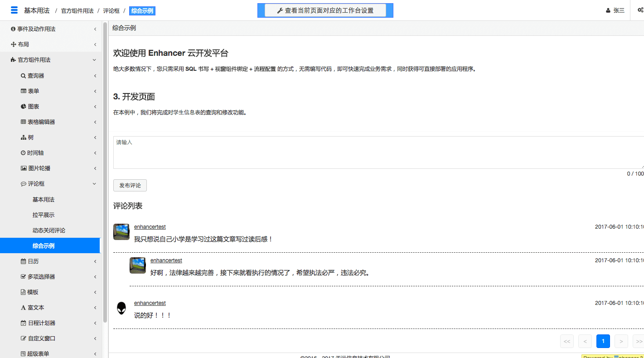Select the 综合示例 sidebar item

click(x=50, y=245)
